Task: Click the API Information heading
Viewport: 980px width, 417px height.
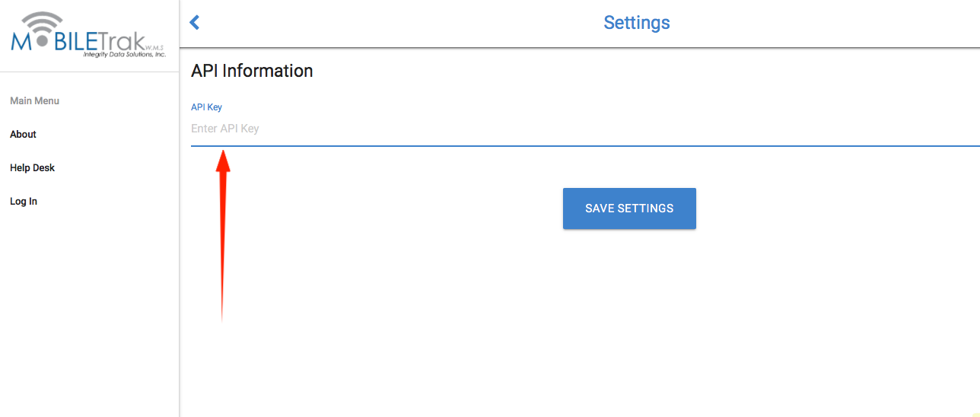Action: [x=252, y=71]
